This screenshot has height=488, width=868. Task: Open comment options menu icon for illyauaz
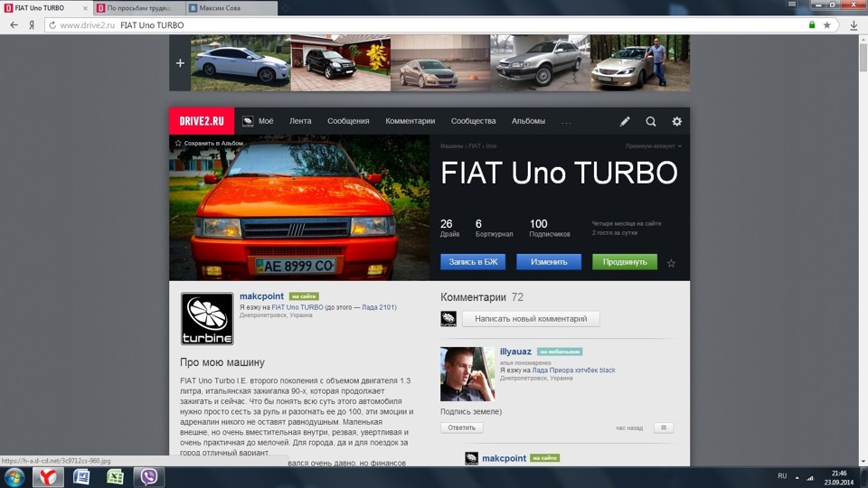tap(663, 427)
